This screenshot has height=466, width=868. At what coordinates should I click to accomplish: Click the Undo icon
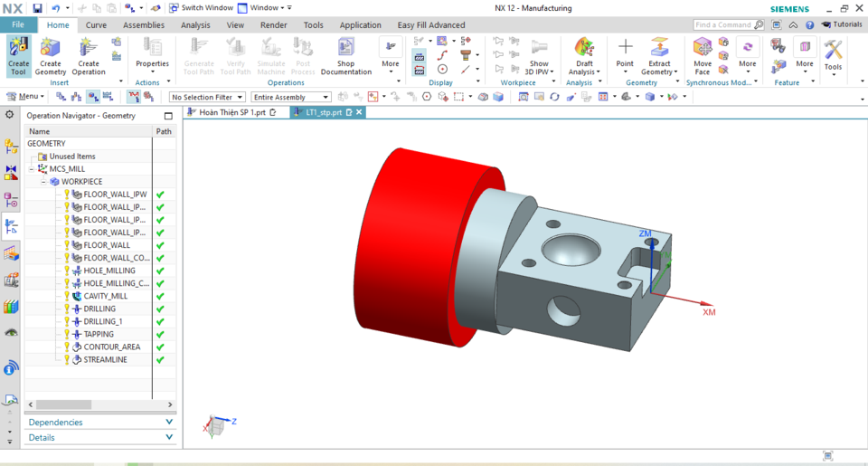click(x=55, y=8)
